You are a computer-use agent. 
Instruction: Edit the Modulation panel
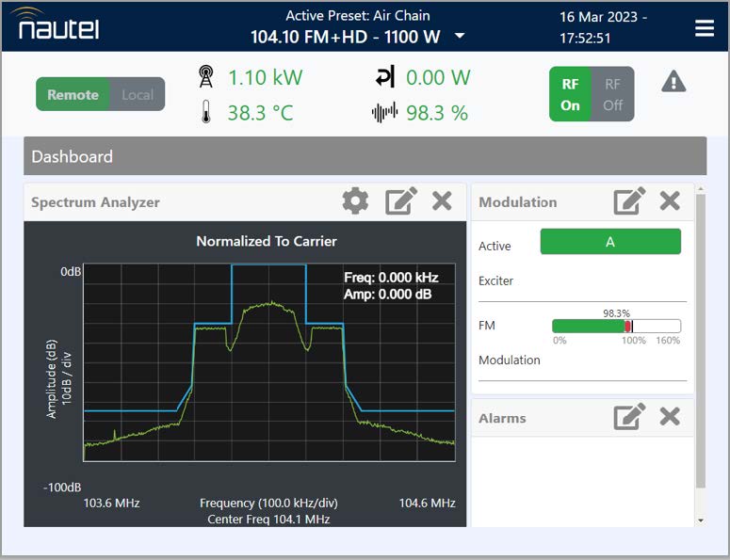pos(629,201)
